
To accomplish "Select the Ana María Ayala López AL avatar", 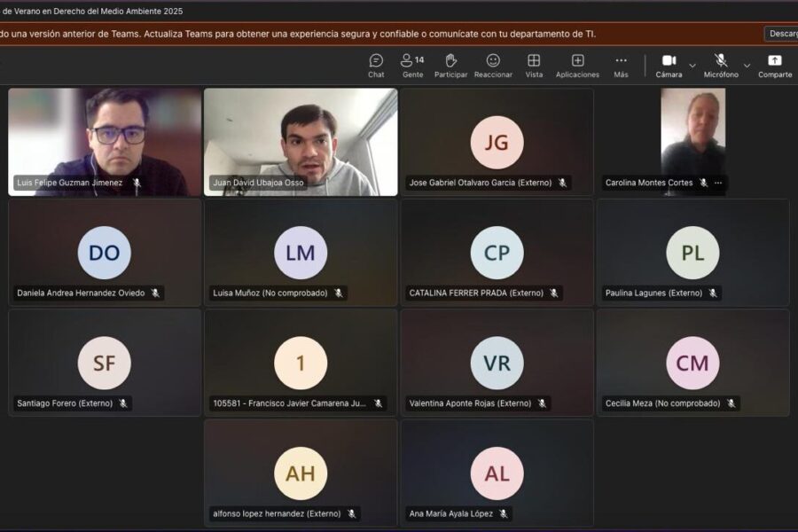I will coord(497,473).
